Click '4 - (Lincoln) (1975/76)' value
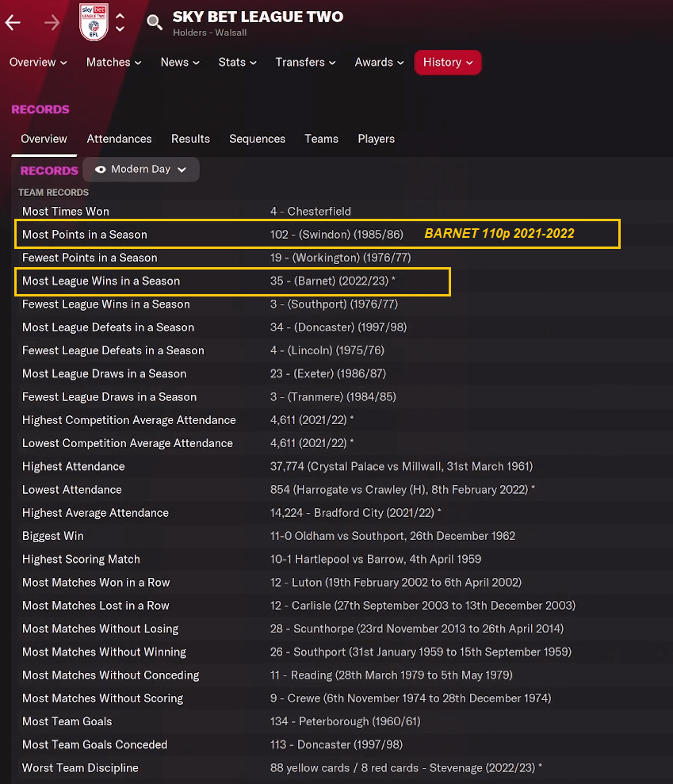This screenshot has width=673, height=784. pos(327,350)
